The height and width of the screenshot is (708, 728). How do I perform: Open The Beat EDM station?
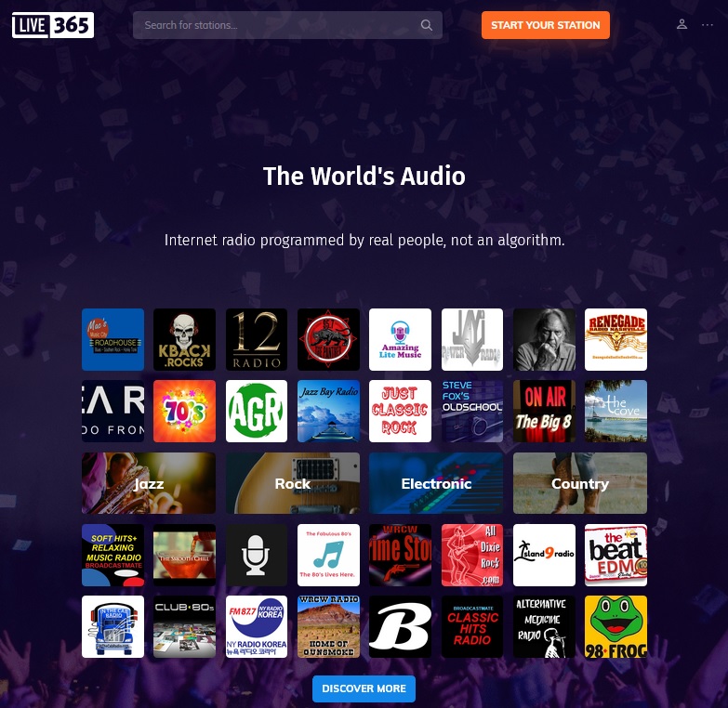pyautogui.click(x=615, y=556)
